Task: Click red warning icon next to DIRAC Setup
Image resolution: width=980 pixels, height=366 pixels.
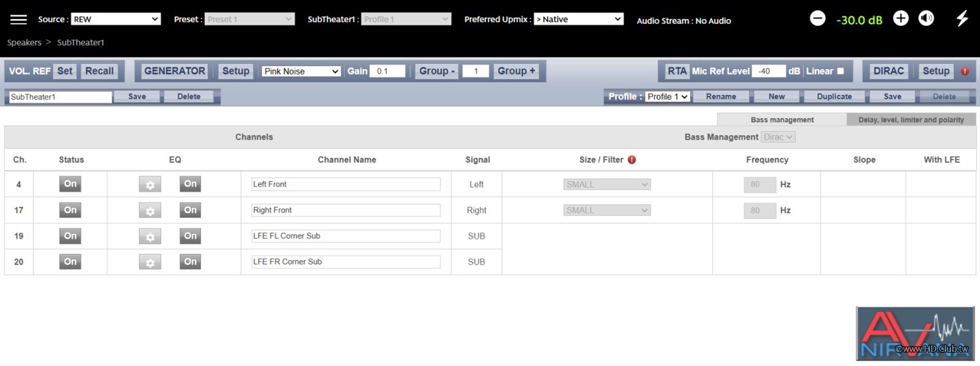Action: (965, 71)
